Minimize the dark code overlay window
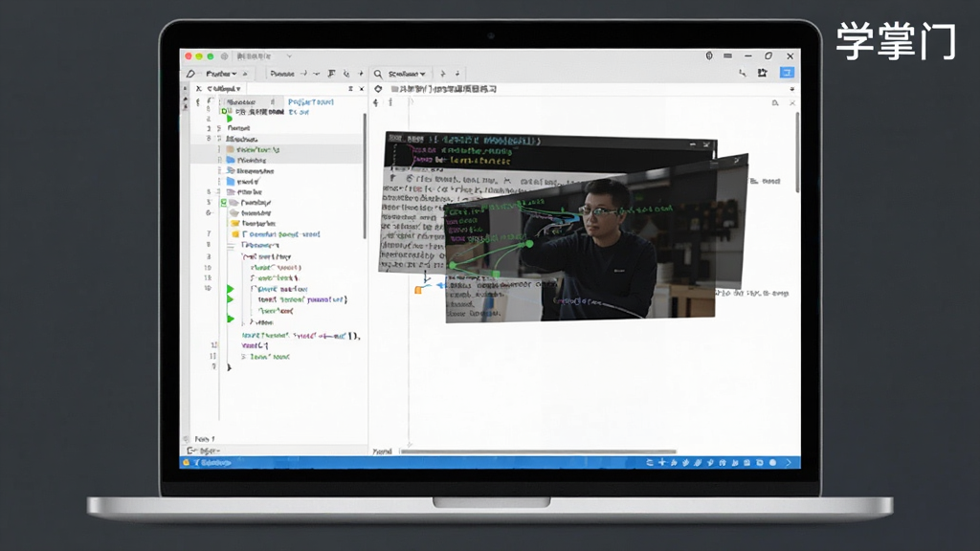Image resolution: width=980 pixels, height=551 pixels. (693, 144)
